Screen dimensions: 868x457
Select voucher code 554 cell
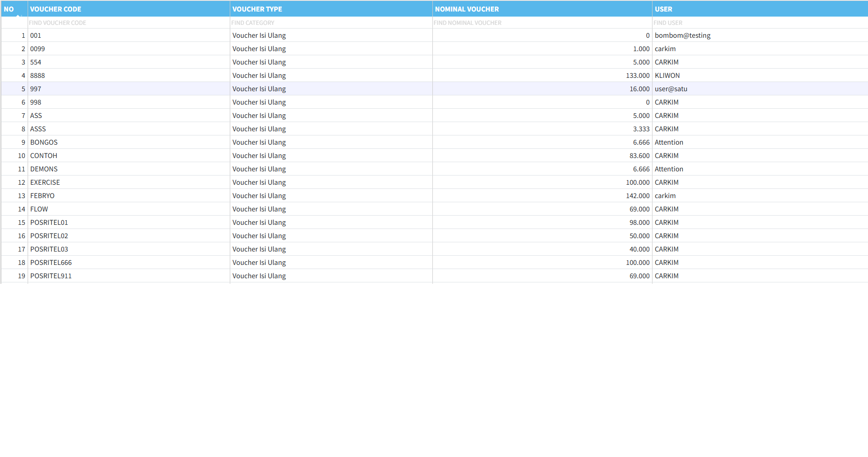(129, 62)
